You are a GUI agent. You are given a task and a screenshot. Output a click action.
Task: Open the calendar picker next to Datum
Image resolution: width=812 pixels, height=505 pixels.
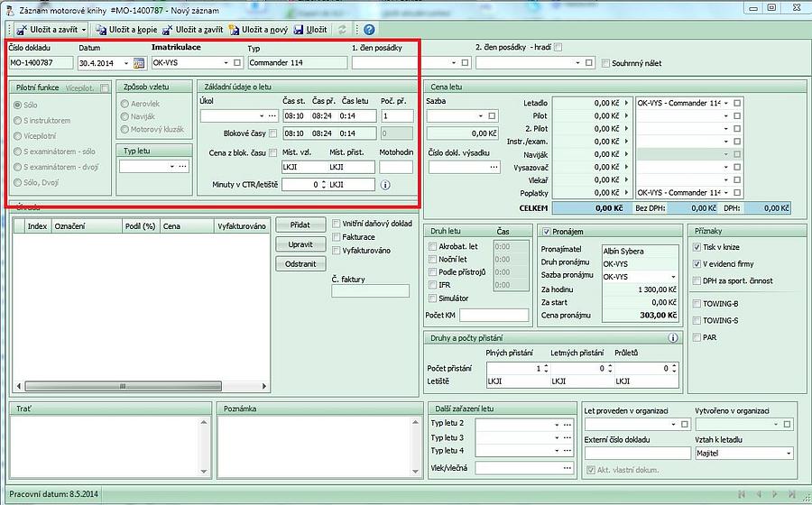[139, 63]
